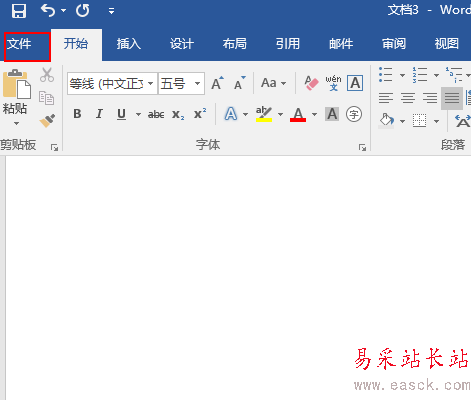Switch to the 插入 (Insert) tab
Image resolution: width=471 pixels, height=400 pixels.
click(x=129, y=44)
